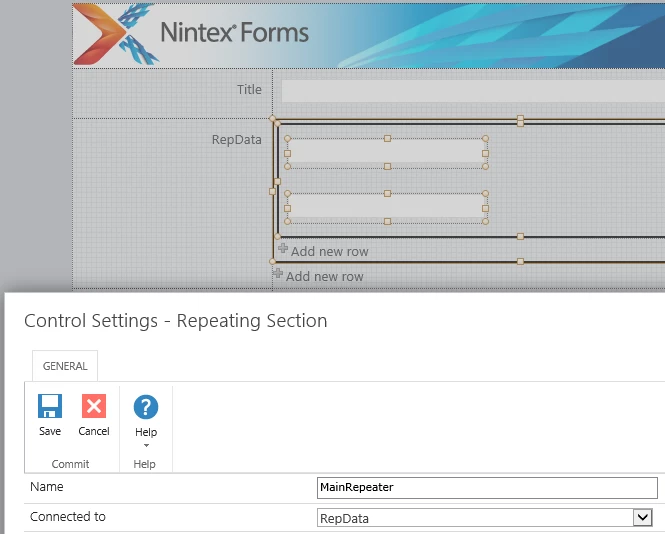Expand the Help dropdown arrow
Image resolution: width=665 pixels, height=534 pixels.
tap(146, 445)
